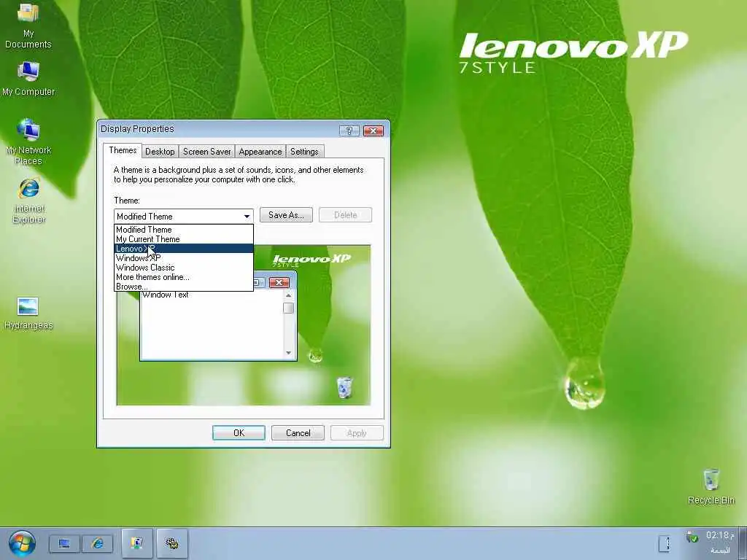Click the taskbar clock showing 02:18
The image size is (747, 560).
719,536
